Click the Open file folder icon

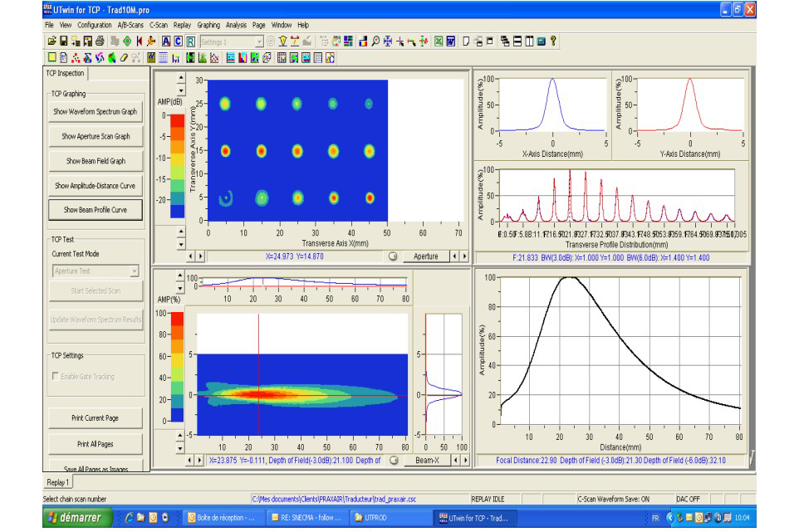51,41
